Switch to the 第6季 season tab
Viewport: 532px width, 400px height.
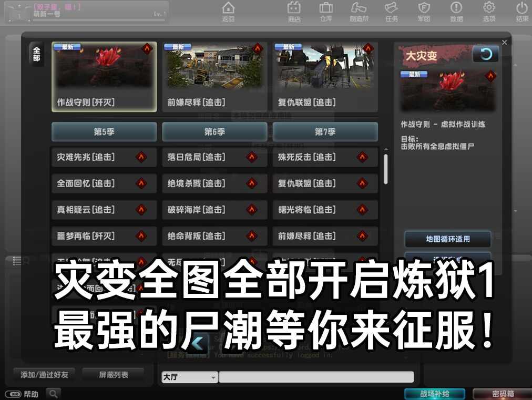click(215, 131)
